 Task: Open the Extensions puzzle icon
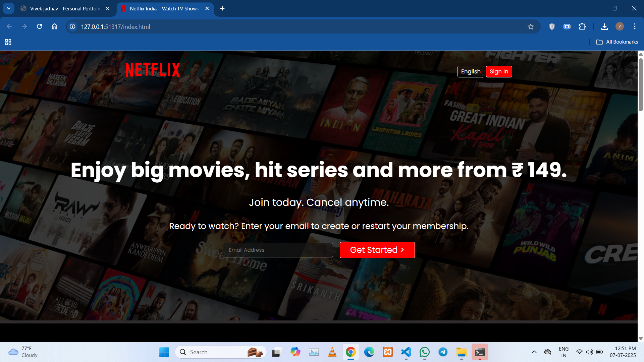[x=582, y=26]
